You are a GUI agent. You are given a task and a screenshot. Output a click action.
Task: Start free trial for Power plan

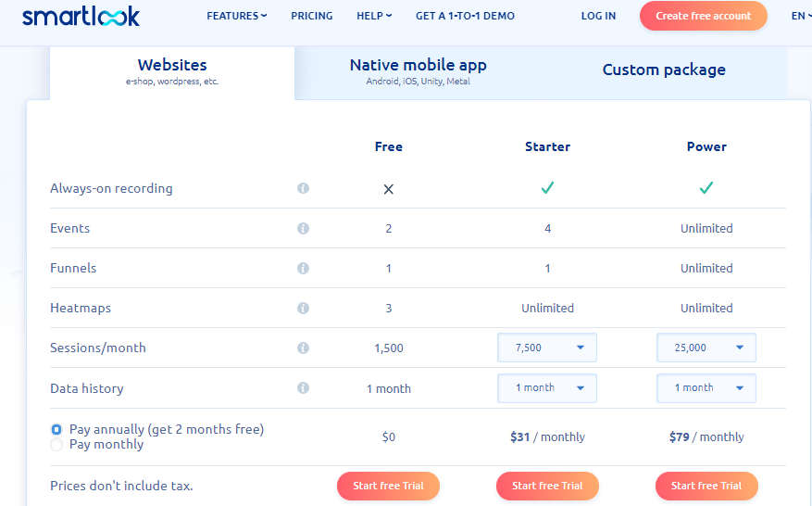706,486
